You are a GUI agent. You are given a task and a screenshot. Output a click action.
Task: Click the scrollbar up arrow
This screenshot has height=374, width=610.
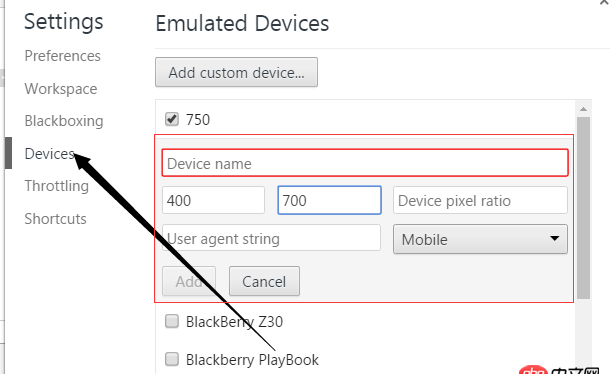click(x=583, y=109)
